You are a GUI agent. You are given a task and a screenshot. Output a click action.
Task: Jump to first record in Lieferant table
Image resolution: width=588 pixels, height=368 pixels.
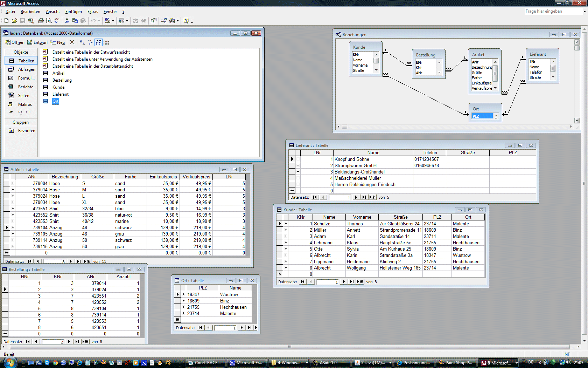coord(315,197)
